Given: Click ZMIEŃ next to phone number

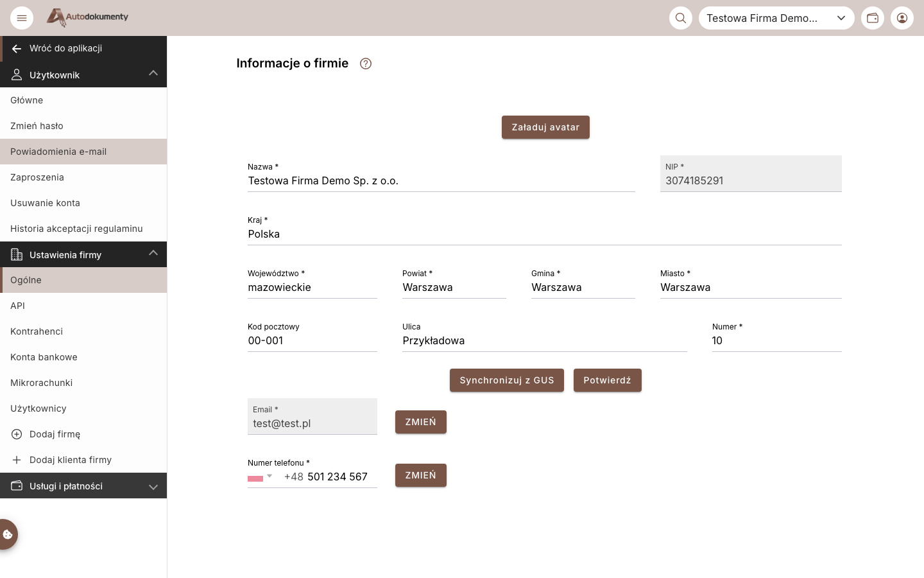Looking at the screenshot, I should pyautogui.click(x=421, y=475).
